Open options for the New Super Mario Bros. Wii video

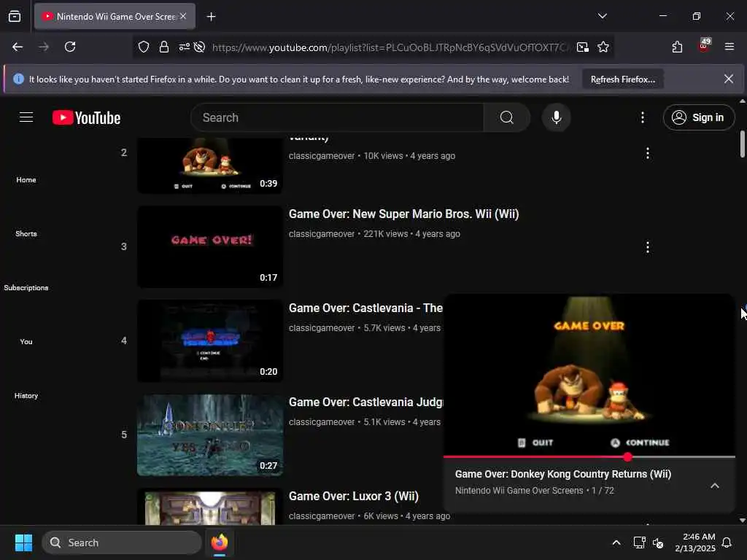[647, 246]
